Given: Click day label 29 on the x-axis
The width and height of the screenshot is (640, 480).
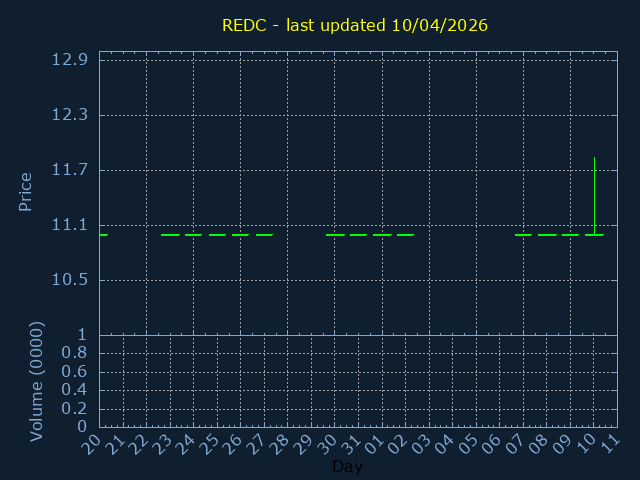Looking at the screenshot, I should coord(303,444).
